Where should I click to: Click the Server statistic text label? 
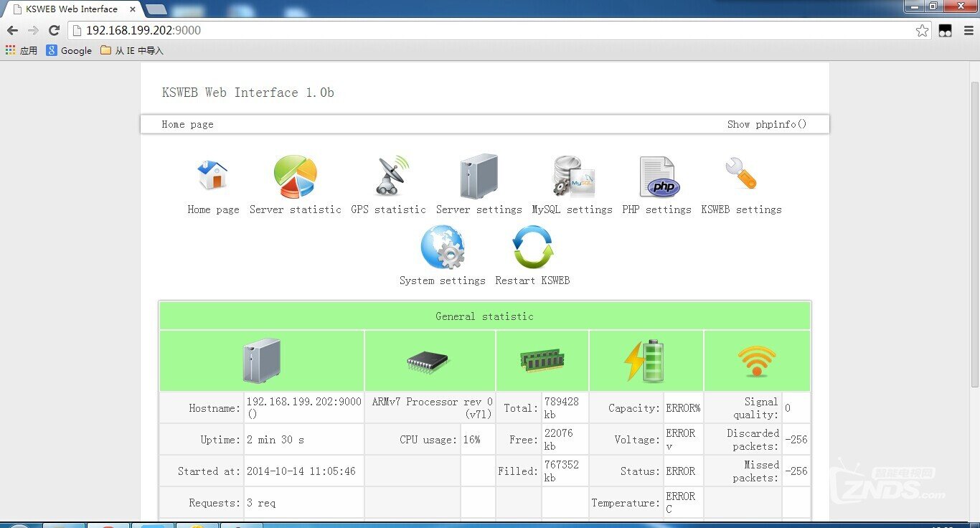coord(296,209)
